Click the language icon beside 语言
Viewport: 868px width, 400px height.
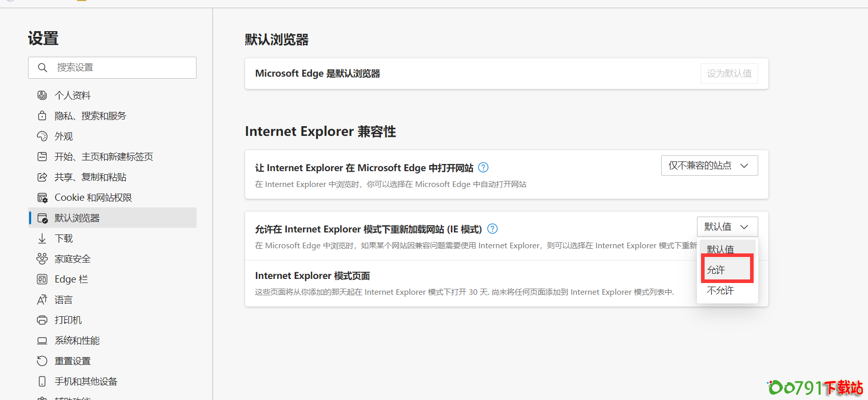click(42, 300)
